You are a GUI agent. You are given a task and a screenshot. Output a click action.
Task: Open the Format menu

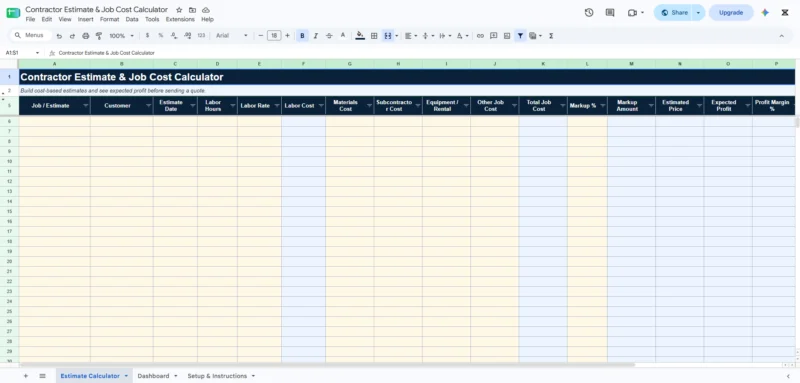[x=109, y=19]
